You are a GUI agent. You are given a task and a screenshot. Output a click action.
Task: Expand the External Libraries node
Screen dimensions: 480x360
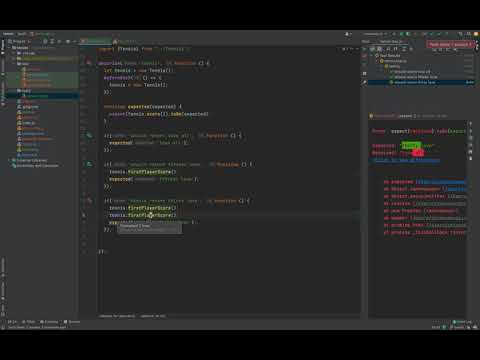pyautogui.click(x=10, y=160)
